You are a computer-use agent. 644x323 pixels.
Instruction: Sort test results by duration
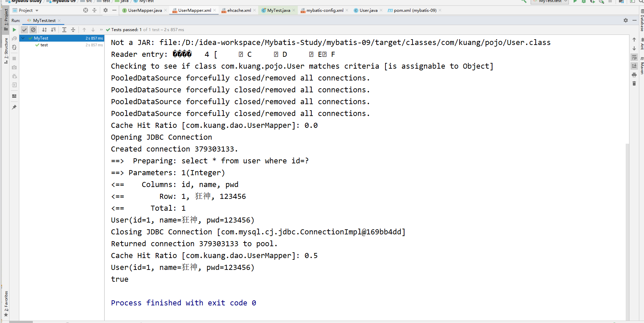[x=53, y=30]
